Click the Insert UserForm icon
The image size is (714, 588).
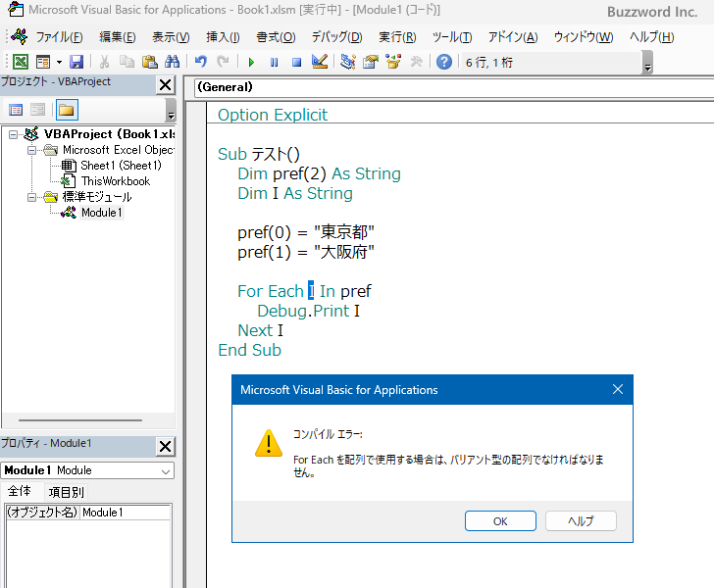click(43, 62)
